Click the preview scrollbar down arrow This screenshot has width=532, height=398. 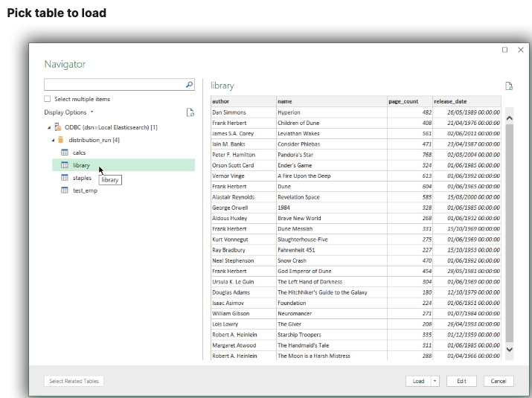pos(509,350)
